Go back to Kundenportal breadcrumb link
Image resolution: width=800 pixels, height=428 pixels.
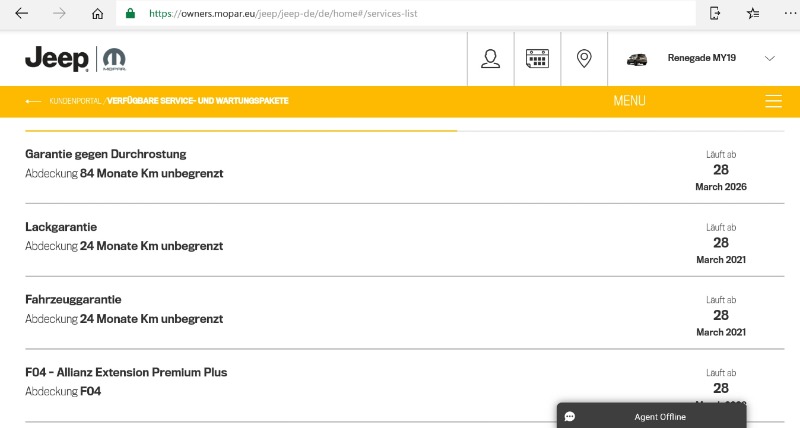76,101
